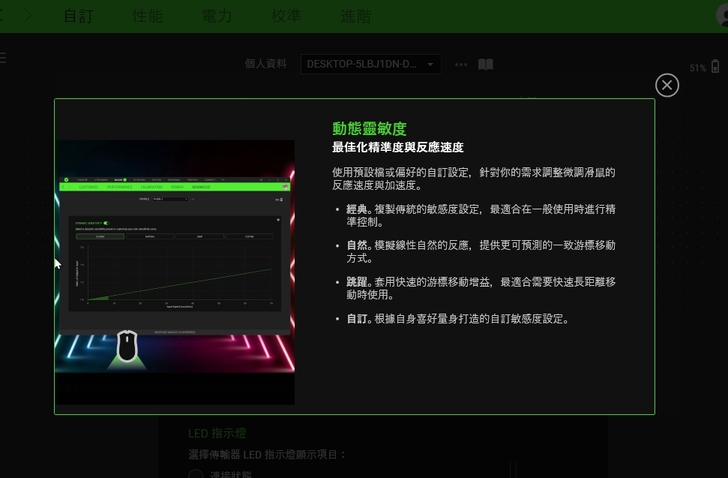Click the 動態靈敏度 heading text
This screenshot has width=728, height=478.
(369, 129)
